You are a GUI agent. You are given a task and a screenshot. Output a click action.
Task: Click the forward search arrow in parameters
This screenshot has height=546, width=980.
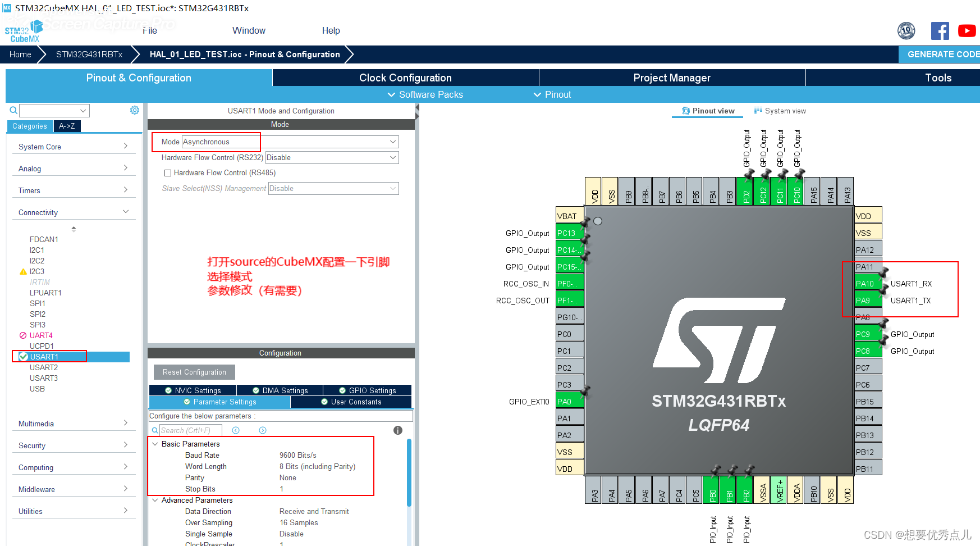point(262,430)
